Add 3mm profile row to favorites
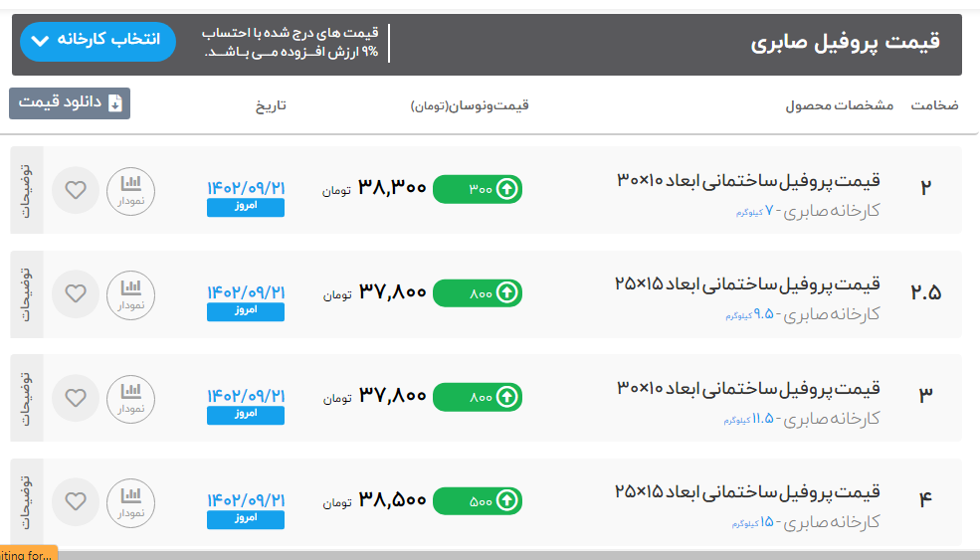The width and height of the screenshot is (980, 560). [x=76, y=398]
